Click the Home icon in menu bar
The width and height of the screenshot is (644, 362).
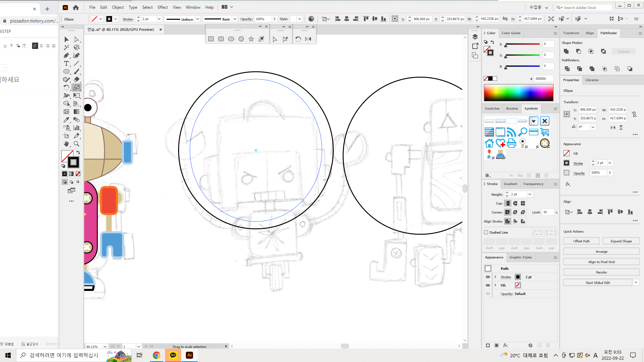76,7
